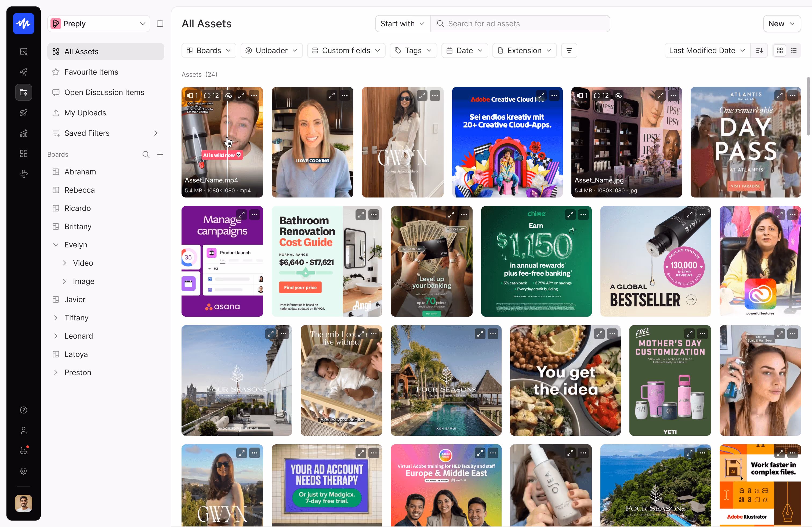
Task: Open the Ricardo board
Action: 106,208
